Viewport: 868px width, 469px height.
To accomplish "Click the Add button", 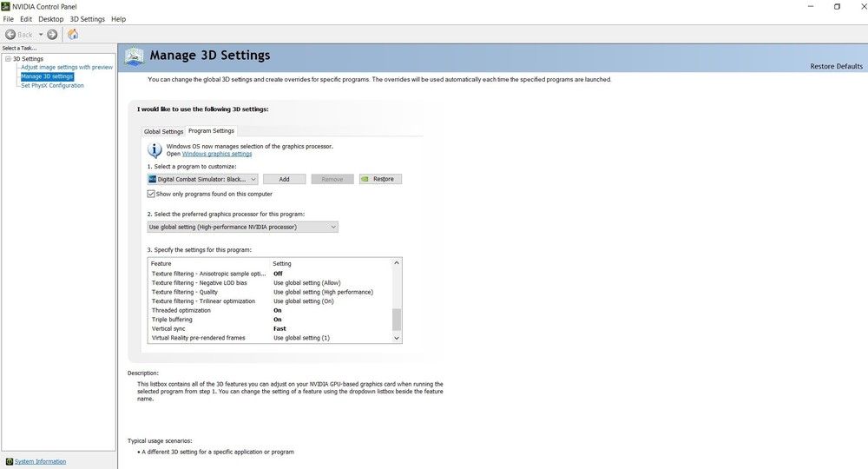I will click(x=284, y=180).
